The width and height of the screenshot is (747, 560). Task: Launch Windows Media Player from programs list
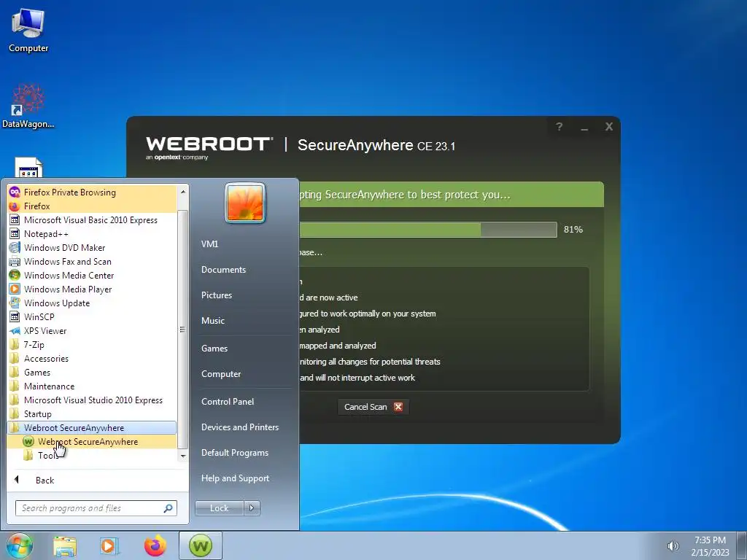pos(91,289)
